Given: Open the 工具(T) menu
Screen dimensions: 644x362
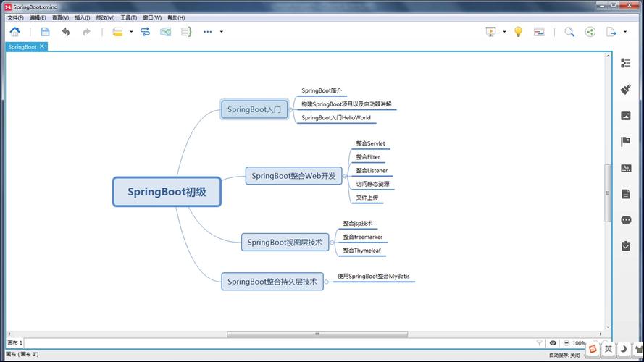Looking at the screenshot, I should point(128,17).
